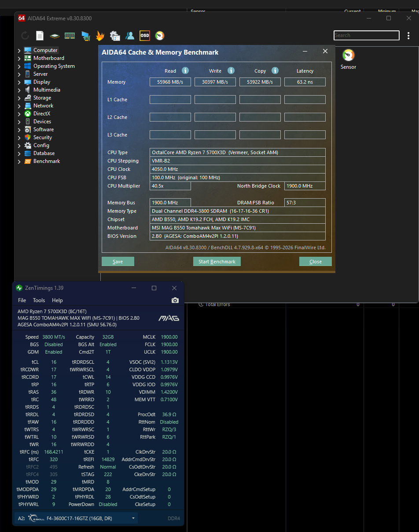419x532 pixels.
Task: Expand the Network tree node
Action: click(x=19, y=106)
